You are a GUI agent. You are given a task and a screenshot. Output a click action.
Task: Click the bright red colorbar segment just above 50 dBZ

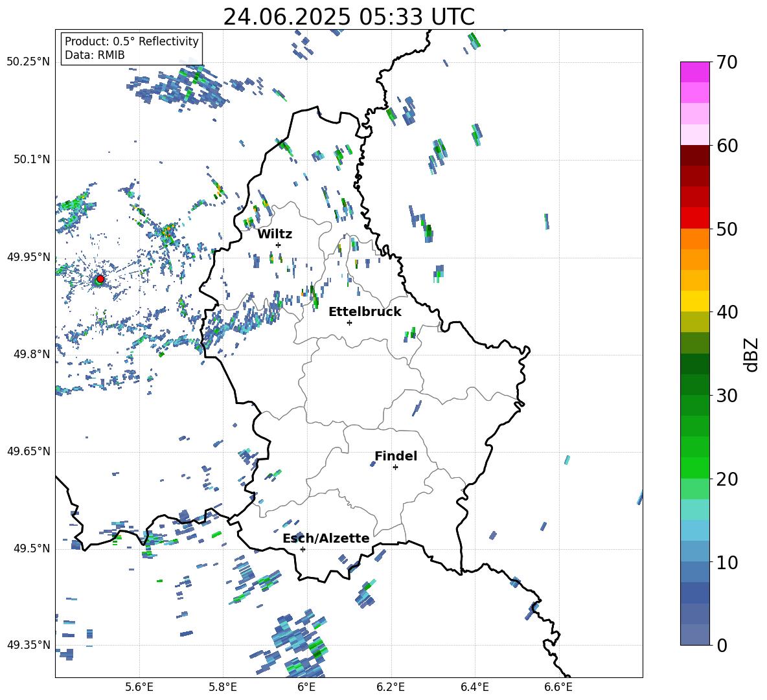[x=694, y=218]
